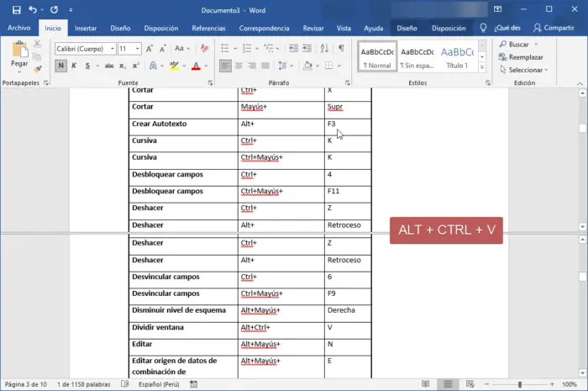Click the Reemplazar button
The image size is (588, 391).
tap(521, 57)
